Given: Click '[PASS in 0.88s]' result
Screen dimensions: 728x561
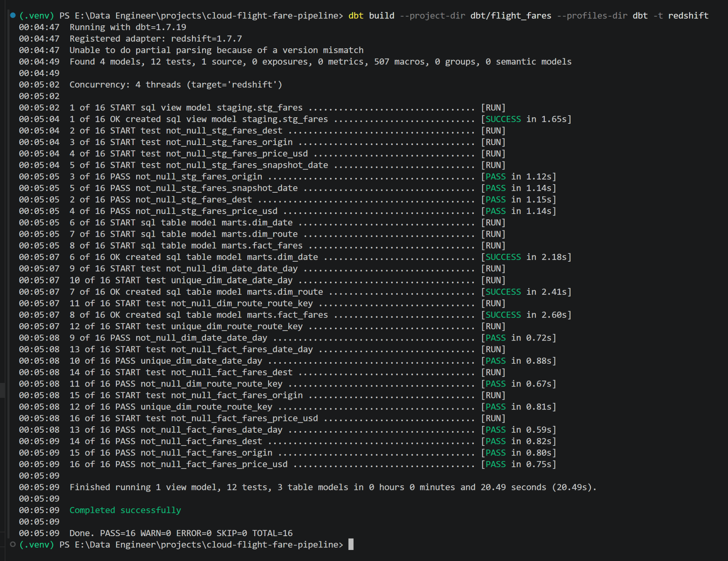Looking at the screenshot, I should click(x=519, y=360).
